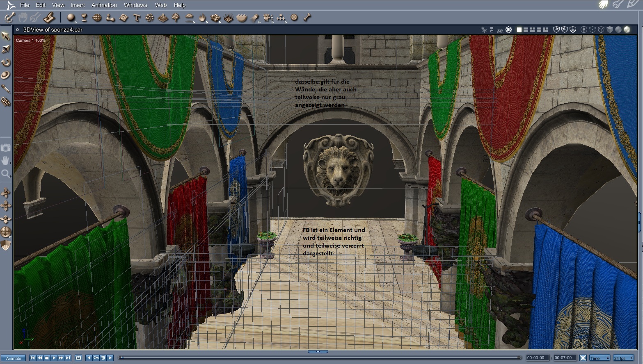The height and width of the screenshot is (364, 643).
Task: Open the Web menu
Action: [x=161, y=5]
